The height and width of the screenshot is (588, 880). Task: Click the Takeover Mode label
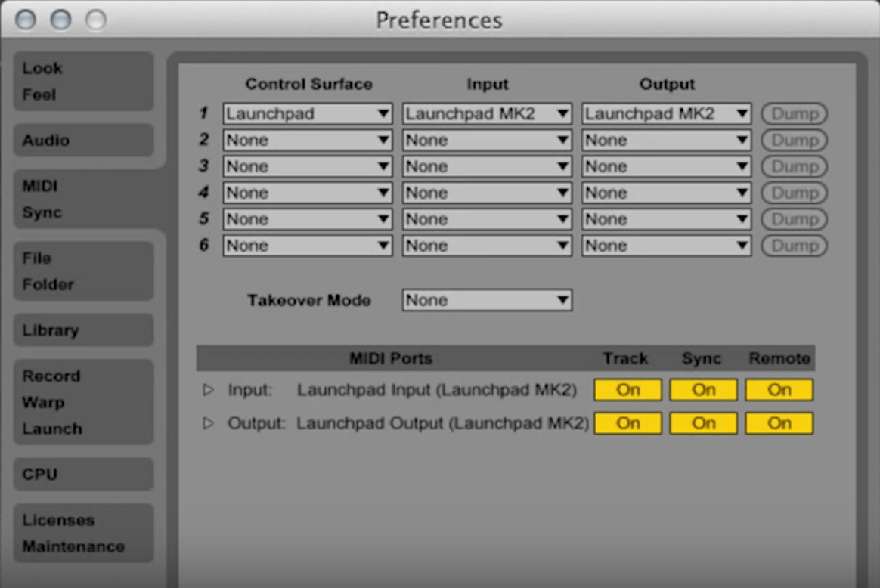click(x=309, y=300)
